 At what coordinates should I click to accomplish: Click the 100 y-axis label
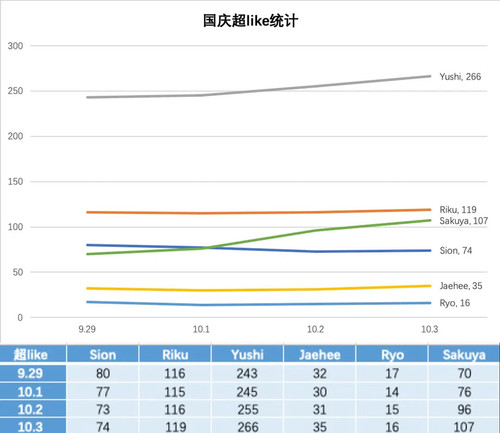(15, 227)
